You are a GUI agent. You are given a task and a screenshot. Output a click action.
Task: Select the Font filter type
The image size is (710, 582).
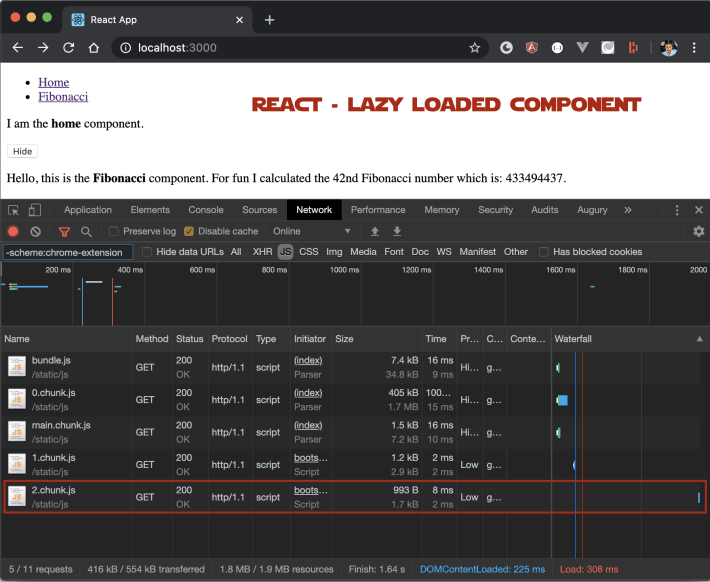tap(394, 252)
